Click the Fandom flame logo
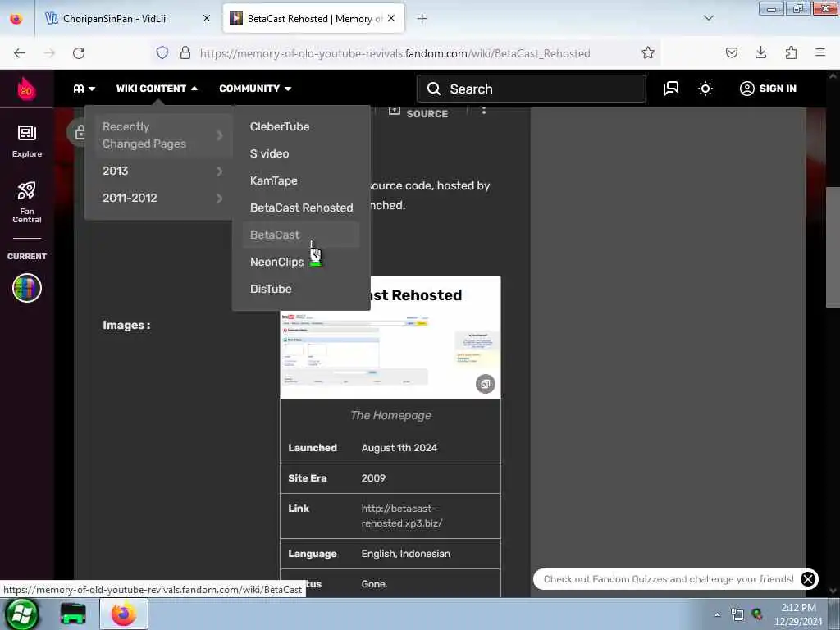This screenshot has width=840, height=630. click(25, 89)
